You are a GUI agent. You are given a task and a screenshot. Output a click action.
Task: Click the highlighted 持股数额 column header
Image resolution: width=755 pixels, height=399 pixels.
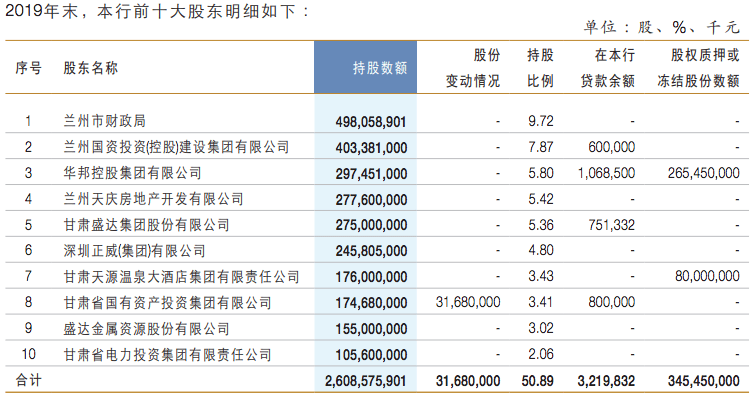(x=379, y=68)
